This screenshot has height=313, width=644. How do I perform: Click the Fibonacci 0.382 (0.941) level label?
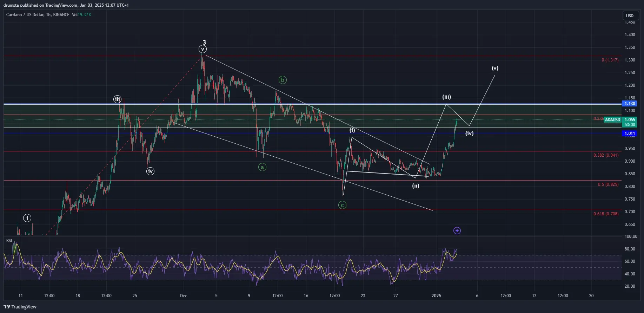click(606, 155)
